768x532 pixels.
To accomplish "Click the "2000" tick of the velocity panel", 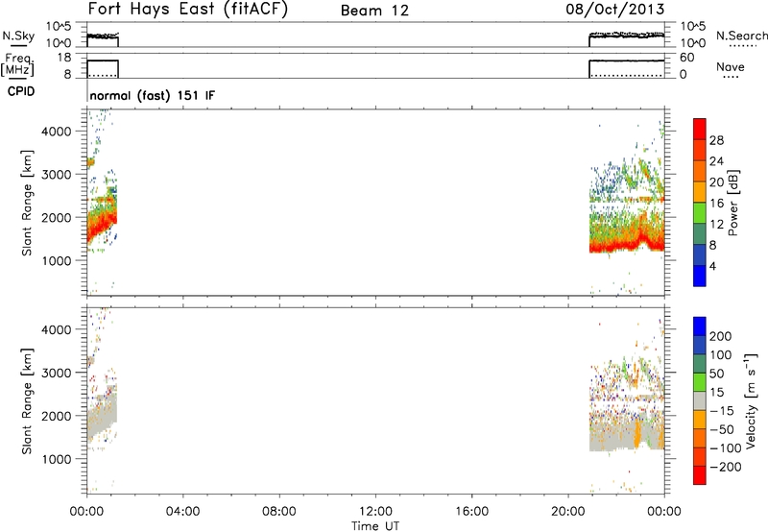I will (57, 416).
